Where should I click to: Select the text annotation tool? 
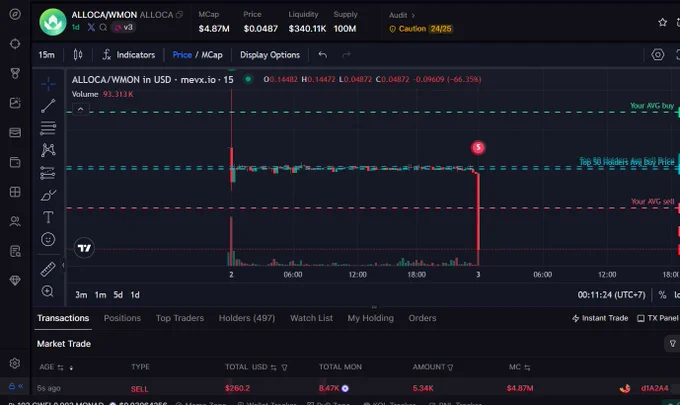coord(48,217)
